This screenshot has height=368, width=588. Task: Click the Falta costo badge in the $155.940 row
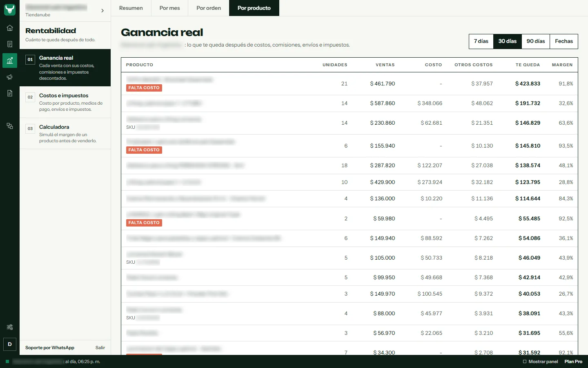(144, 150)
